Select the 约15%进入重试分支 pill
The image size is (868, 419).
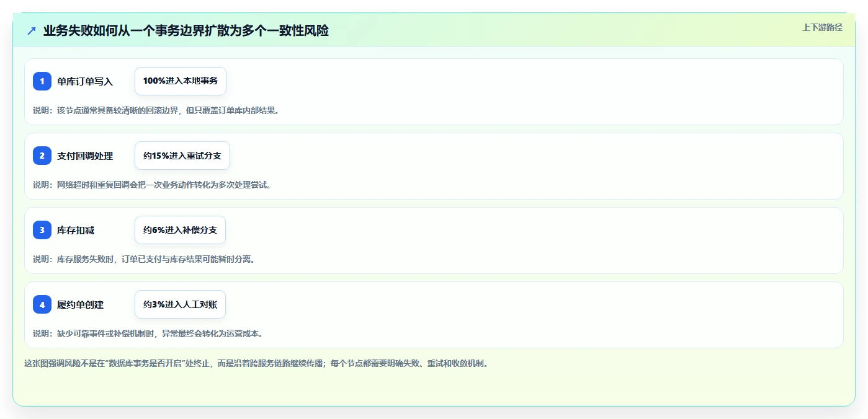(182, 156)
